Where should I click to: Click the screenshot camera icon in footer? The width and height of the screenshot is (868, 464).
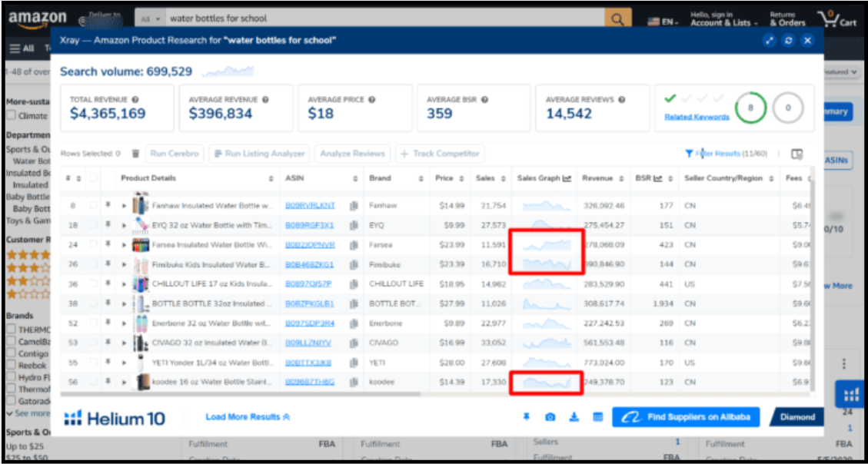[550, 417]
